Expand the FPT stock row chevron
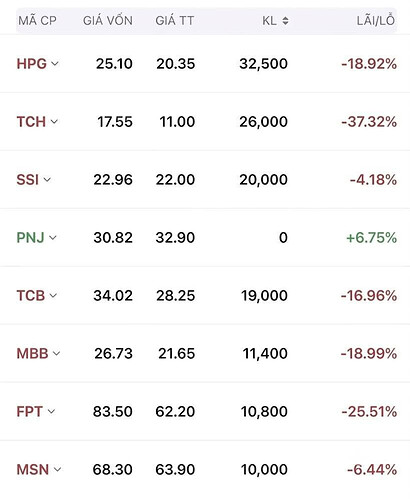Image resolution: width=410 pixels, height=499 pixels. [51, 411]
